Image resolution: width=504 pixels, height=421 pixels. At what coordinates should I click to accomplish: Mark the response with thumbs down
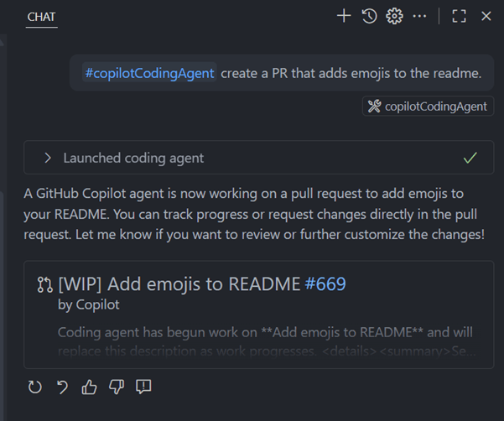pyautogui.click(x=116, y=387)
